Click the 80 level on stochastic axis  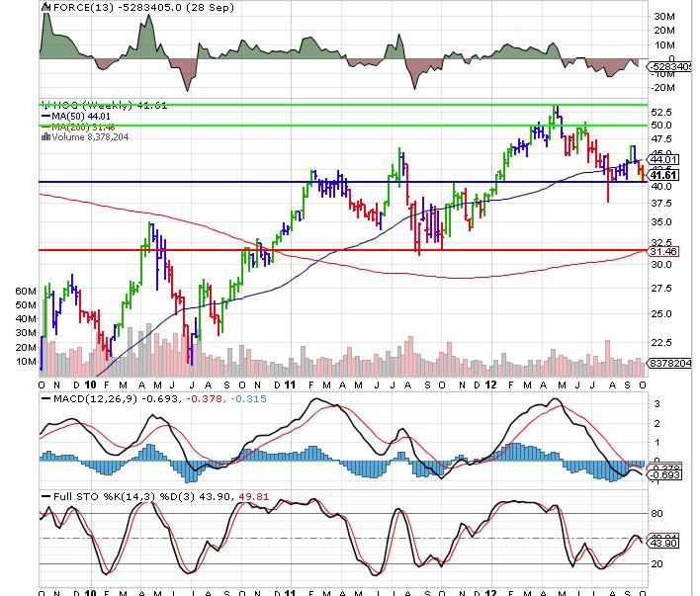pos(657,514)
